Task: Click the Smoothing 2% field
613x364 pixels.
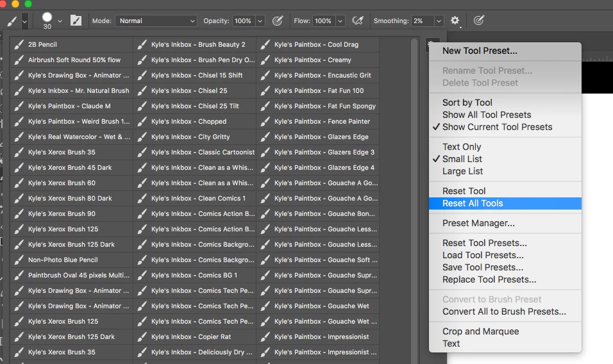Action: (x=422, y=21)
